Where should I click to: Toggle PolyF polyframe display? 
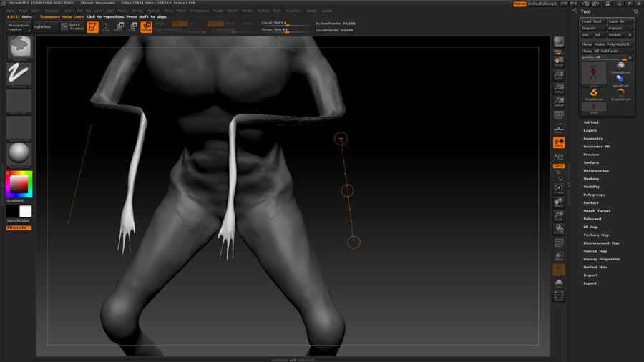pos(559,243)
